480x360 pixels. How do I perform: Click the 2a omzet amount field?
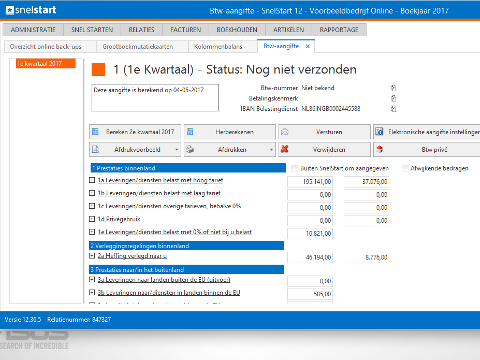point(310,257)
